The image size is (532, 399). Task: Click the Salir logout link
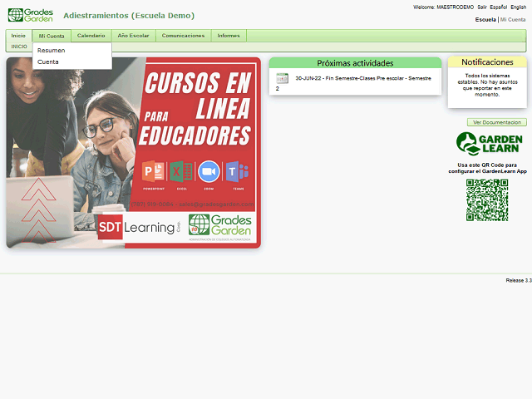pos(482,7)
